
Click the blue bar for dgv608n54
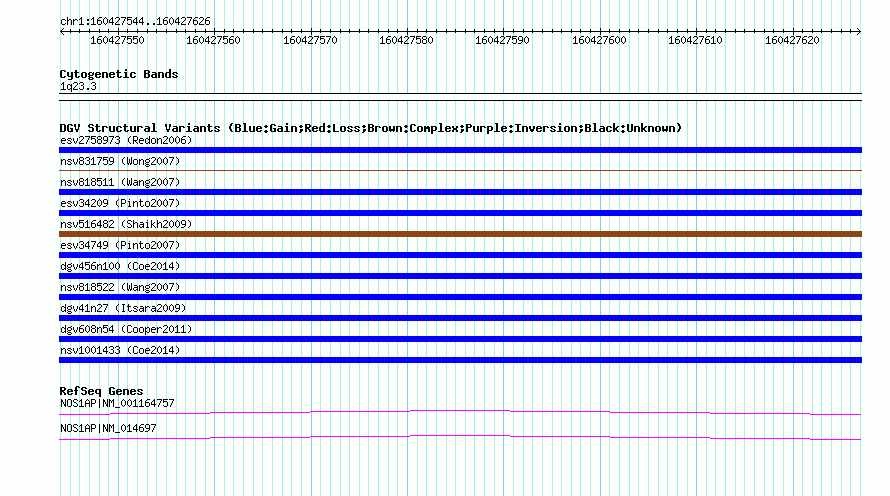pyautogui.click(x=460, y=339)
